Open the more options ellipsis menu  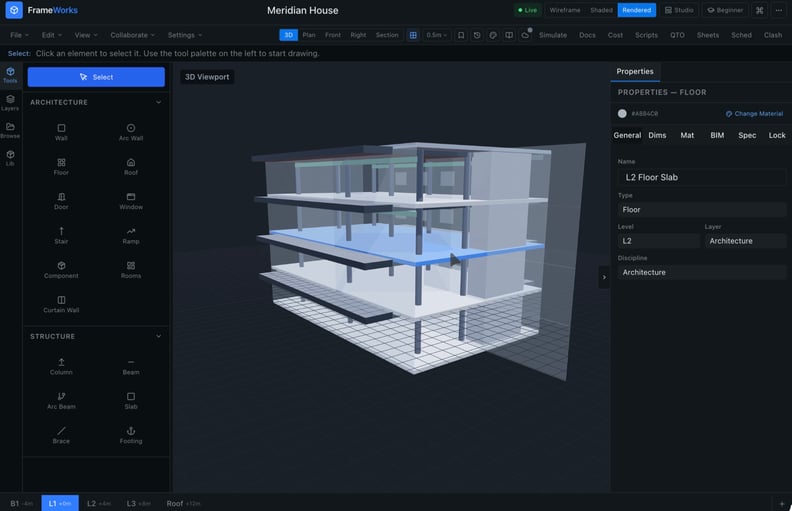pos(778,10)
